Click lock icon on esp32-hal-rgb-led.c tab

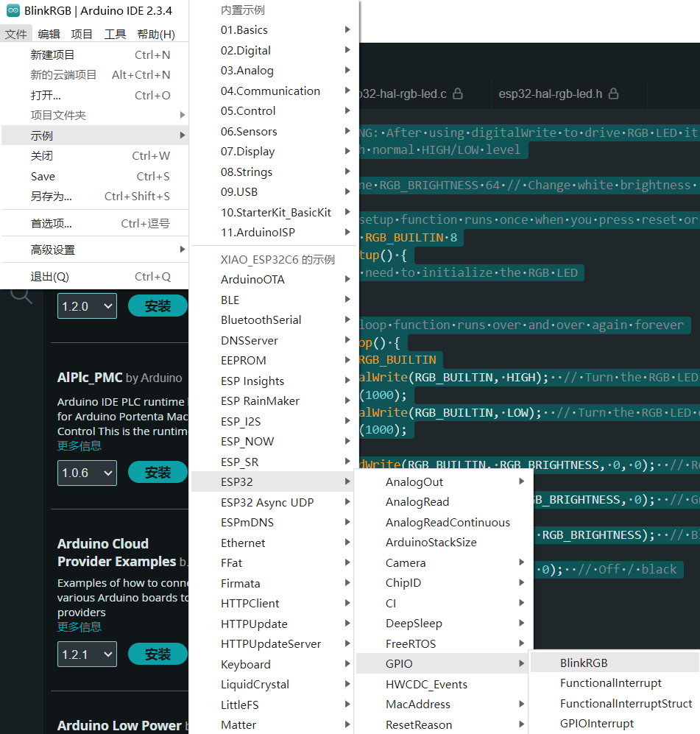click(x=458, y=93)
